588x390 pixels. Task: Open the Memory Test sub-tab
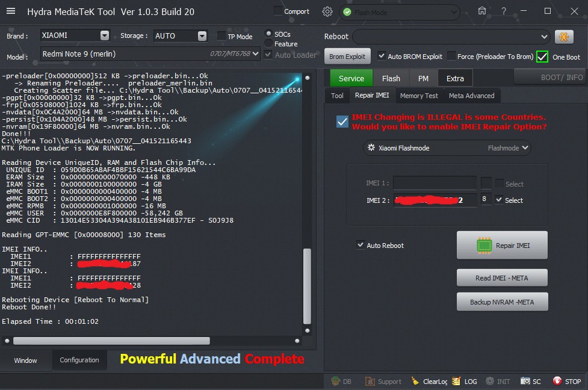419,96
